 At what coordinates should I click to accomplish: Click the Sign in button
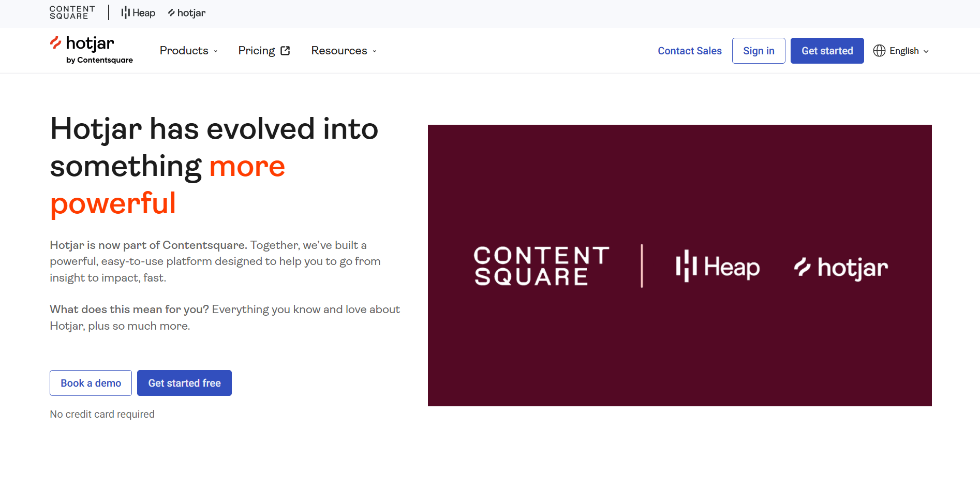coord(759,51)
